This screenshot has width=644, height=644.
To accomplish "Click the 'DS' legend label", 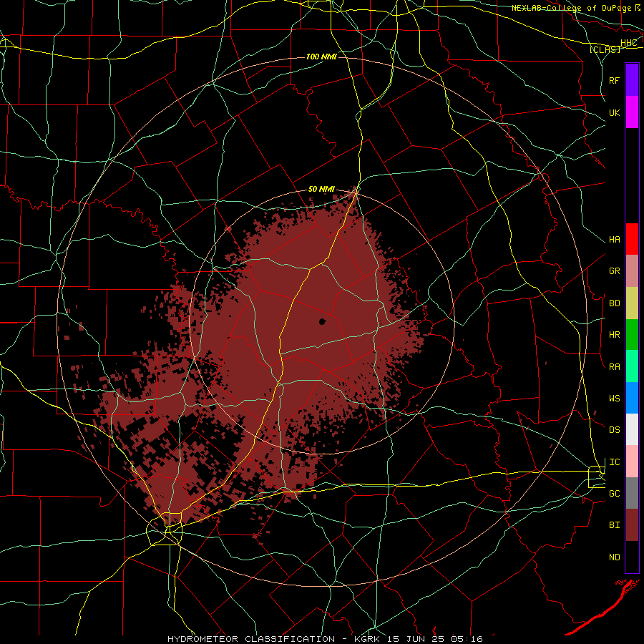I will 615,430.
